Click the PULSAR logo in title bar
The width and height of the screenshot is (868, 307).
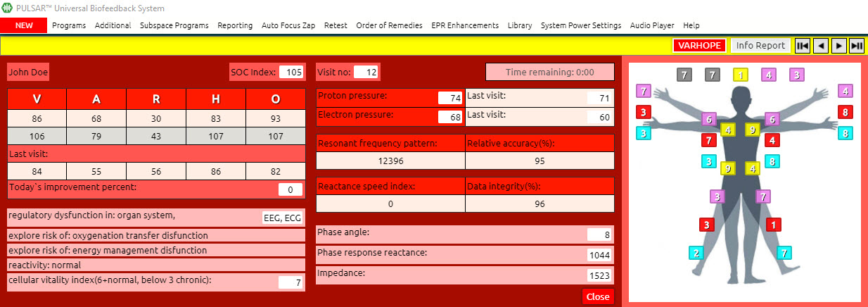click(x=7, y=8)
